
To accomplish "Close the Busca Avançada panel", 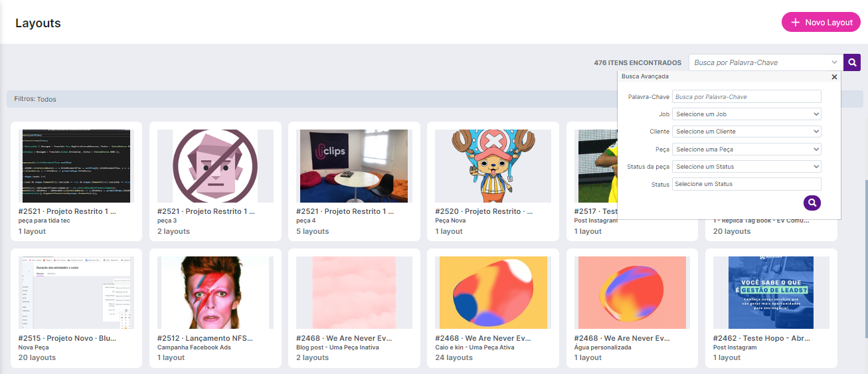I will 834,76.
